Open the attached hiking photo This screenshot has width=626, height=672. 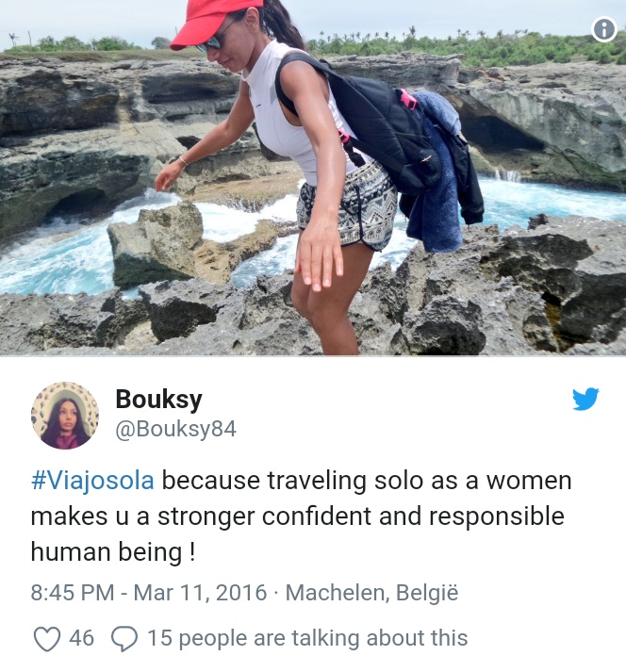[x=313, y=177]
